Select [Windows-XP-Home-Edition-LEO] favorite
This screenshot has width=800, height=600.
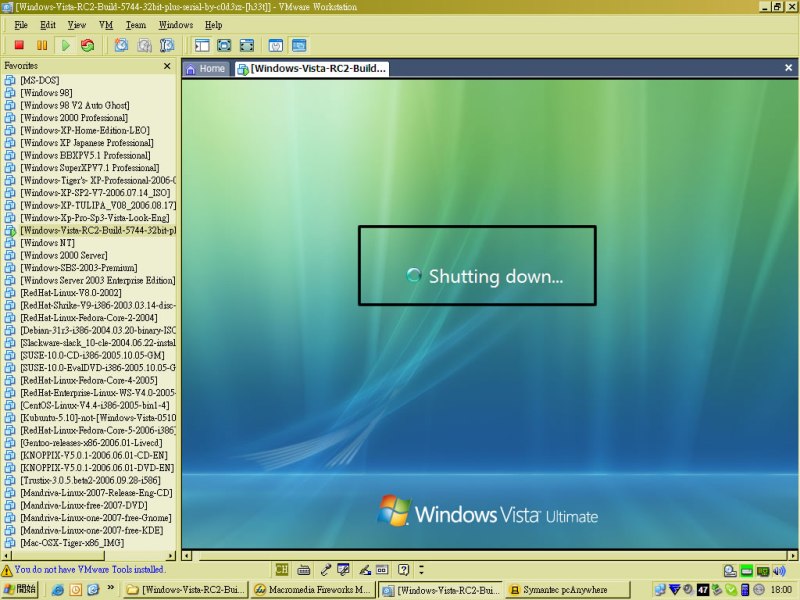point(85,130)
